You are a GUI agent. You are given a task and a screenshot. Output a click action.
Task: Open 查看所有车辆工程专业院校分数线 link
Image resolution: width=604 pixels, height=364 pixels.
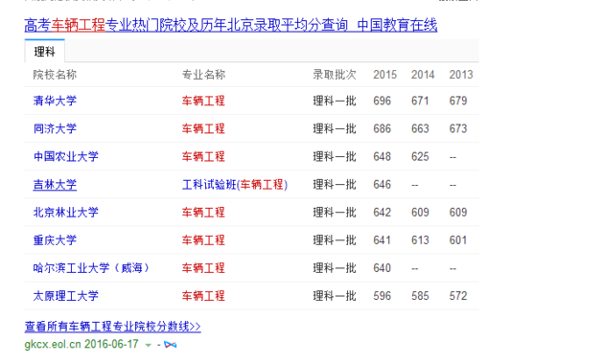coord(112,327)
